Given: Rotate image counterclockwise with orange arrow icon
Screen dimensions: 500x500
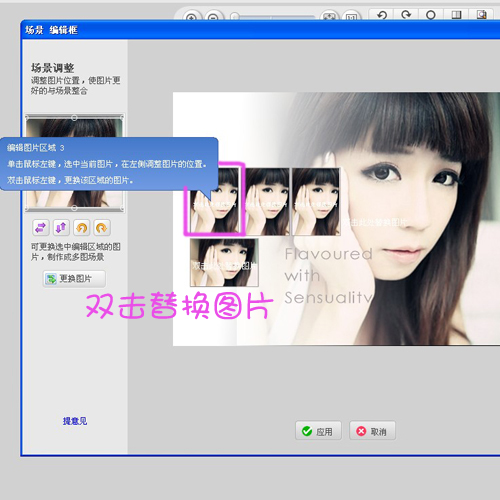Looking at the screenshot, I should pos(82,228).
